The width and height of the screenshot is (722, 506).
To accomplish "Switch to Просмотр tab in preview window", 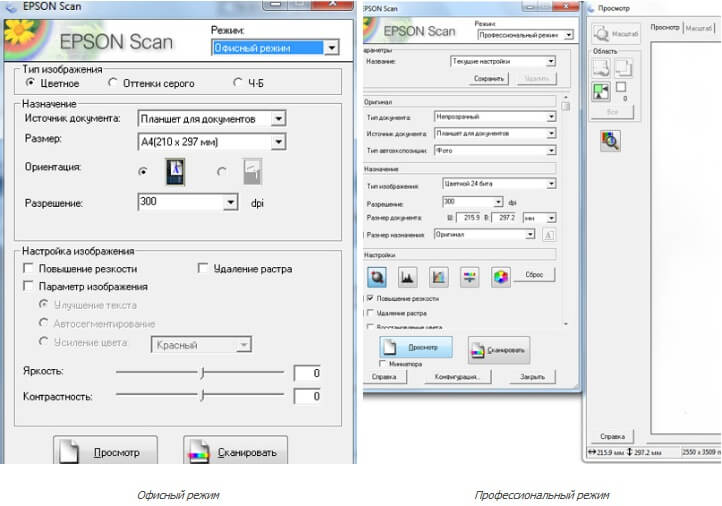I will coord(664,28).
